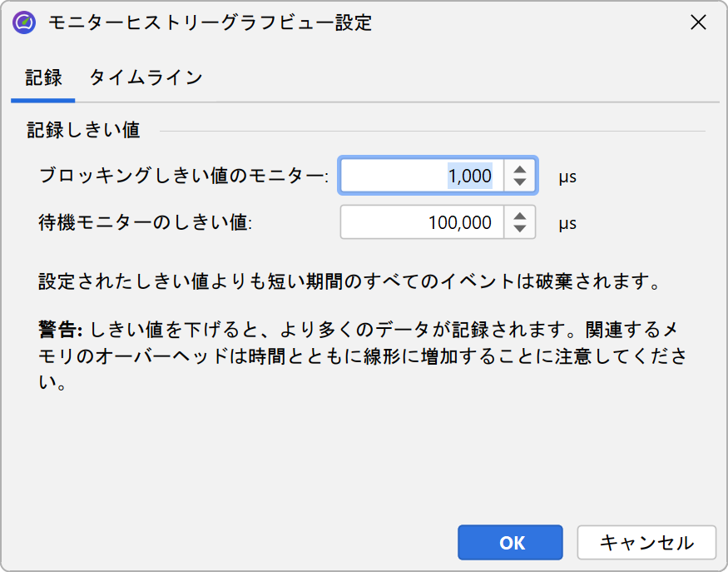The image size is (728, 572).
Task: Increment the 待機モニター threshold up arrow
Action: [520, 216]
